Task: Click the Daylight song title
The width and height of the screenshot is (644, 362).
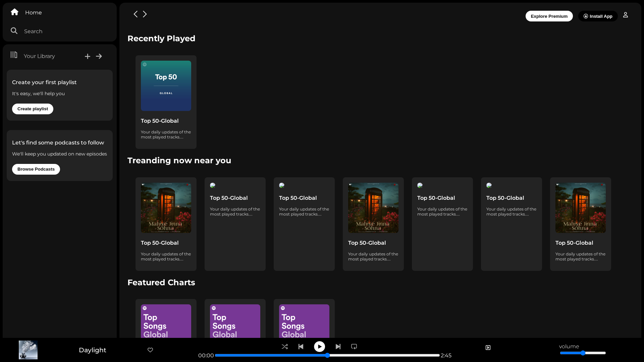Action: click(x=93, y=350)
